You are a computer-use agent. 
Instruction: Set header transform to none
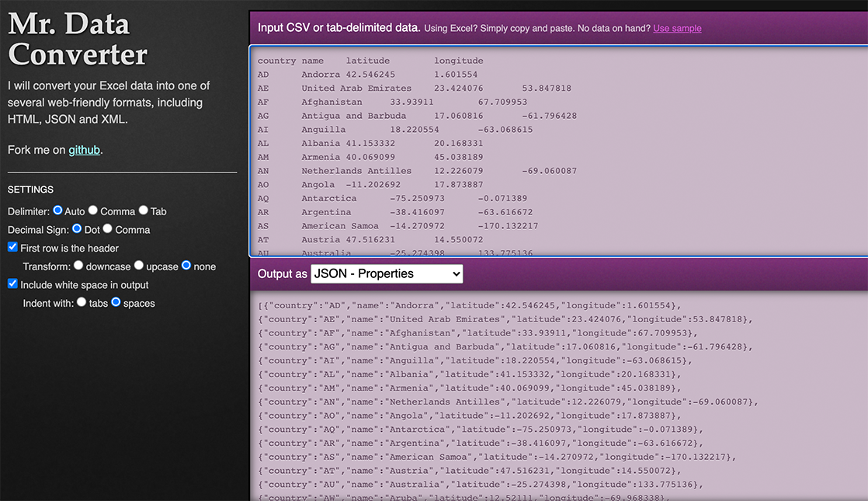[186, 266]
